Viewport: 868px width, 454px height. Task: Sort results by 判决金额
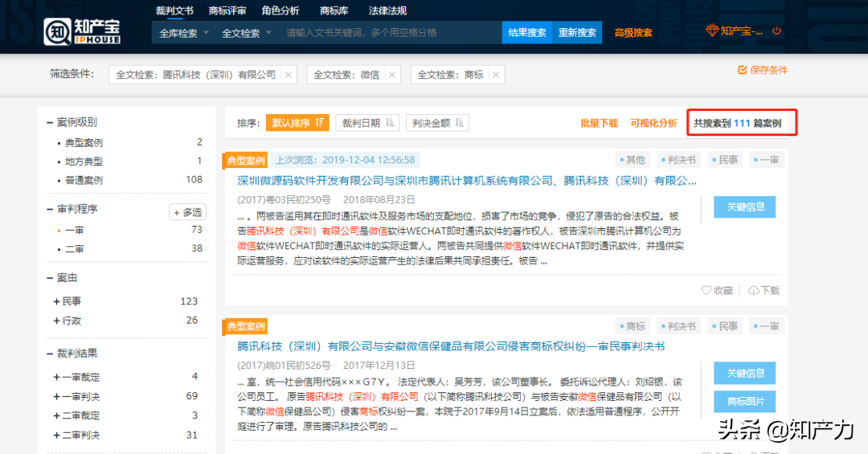[x=437, y=123]
